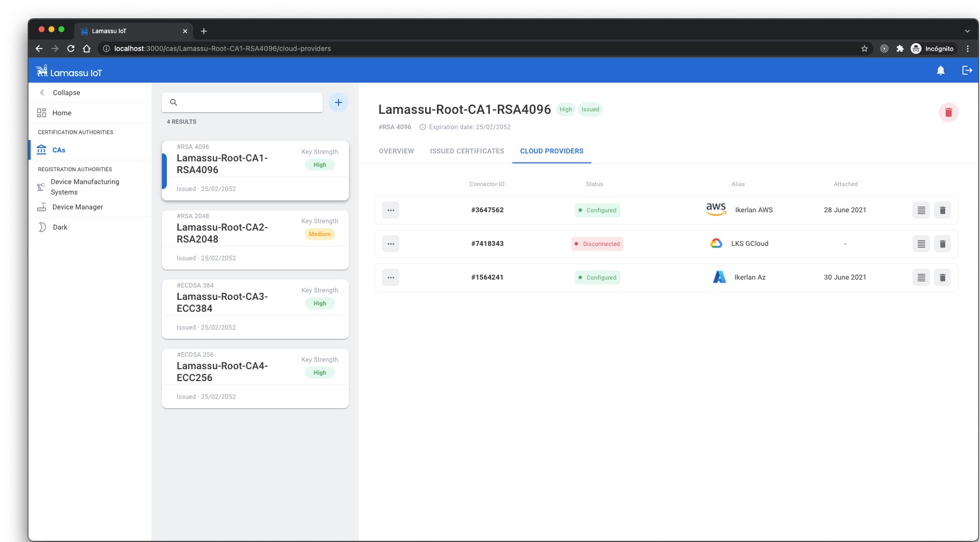Click the Expiration date 25/02/2052 text
The width and height of the screenshot is (980, 542).
pos(470,127)
